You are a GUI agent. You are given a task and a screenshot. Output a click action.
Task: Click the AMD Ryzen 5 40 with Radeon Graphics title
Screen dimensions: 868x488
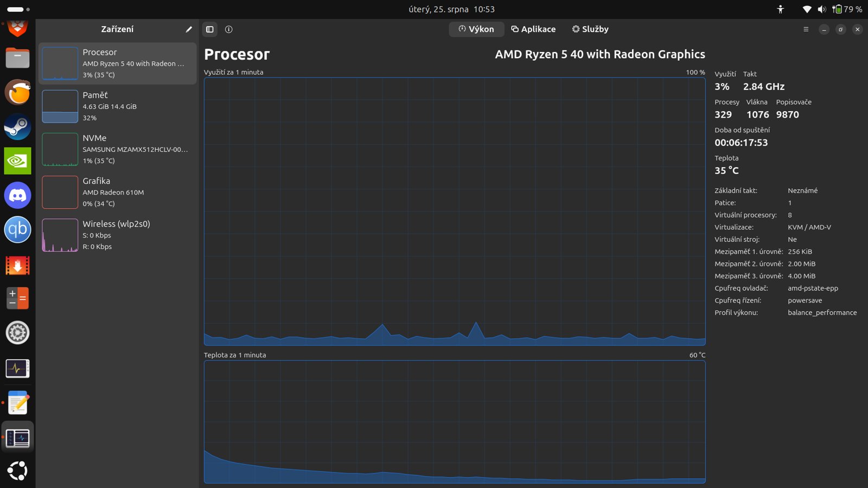tap(600, 54)
